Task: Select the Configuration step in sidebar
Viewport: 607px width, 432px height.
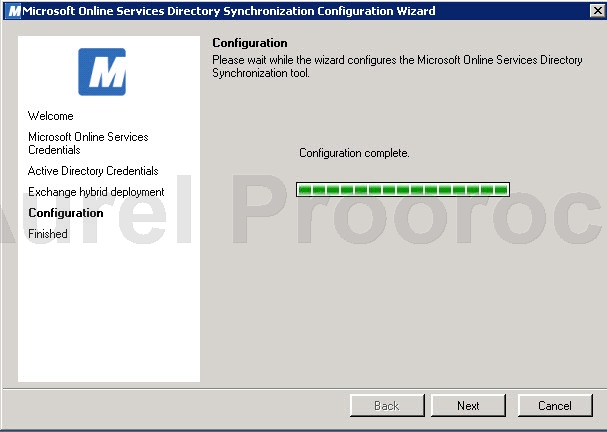Action: [66, 213]
